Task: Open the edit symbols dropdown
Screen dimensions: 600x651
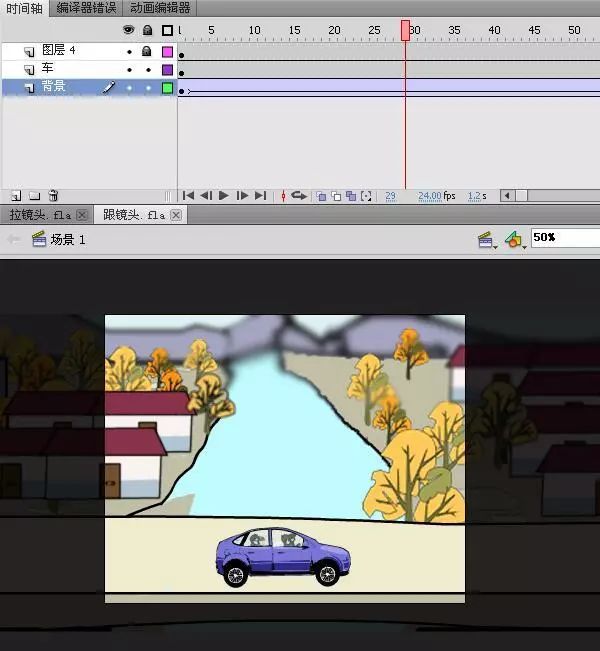Action: coord(515,240)
